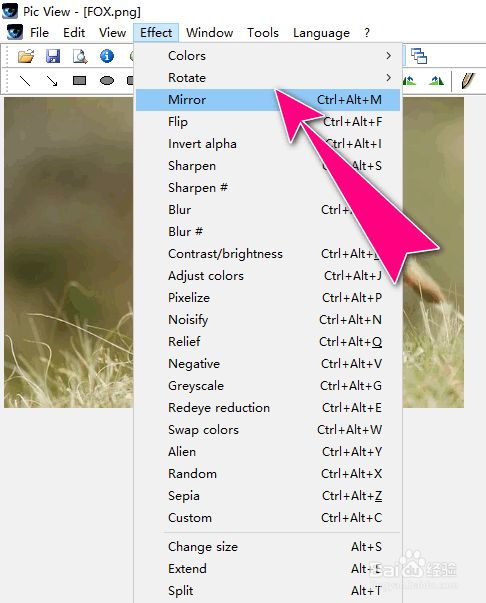The image size is (486, 603).
Task: Click the cascade windows toolbar icon
Action: 419,56
